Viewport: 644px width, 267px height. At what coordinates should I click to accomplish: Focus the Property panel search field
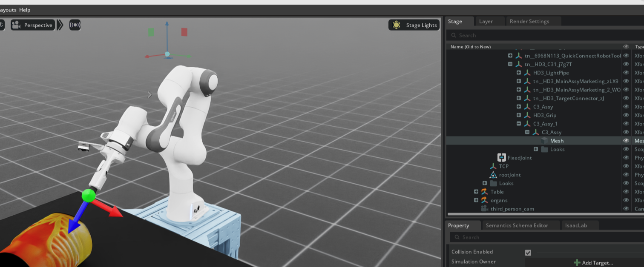tap(546, 237)
